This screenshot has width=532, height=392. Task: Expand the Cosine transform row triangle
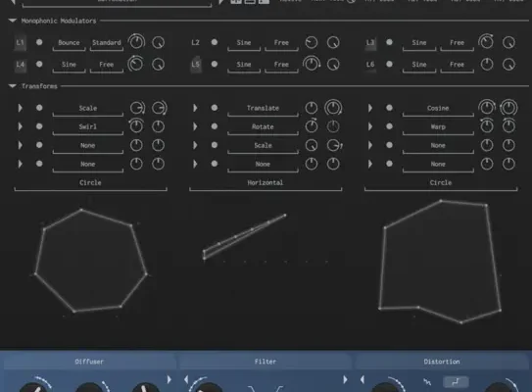click(370, 108)
